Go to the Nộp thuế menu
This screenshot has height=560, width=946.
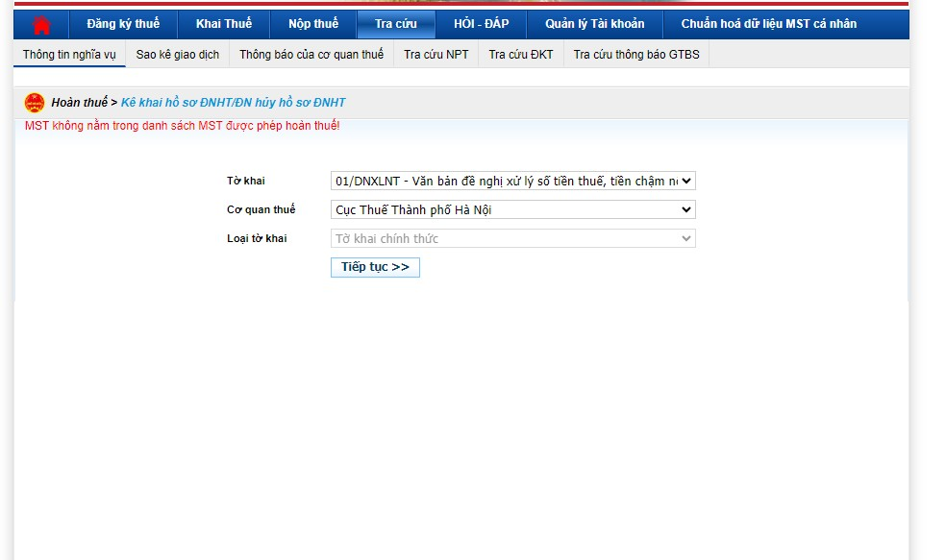pyautogui.click(x=313, y=24)
